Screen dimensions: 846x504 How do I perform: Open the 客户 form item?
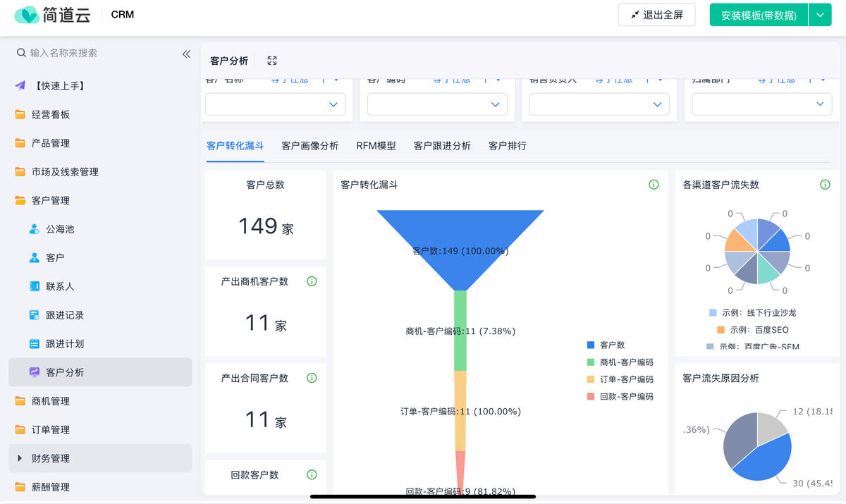100,258
